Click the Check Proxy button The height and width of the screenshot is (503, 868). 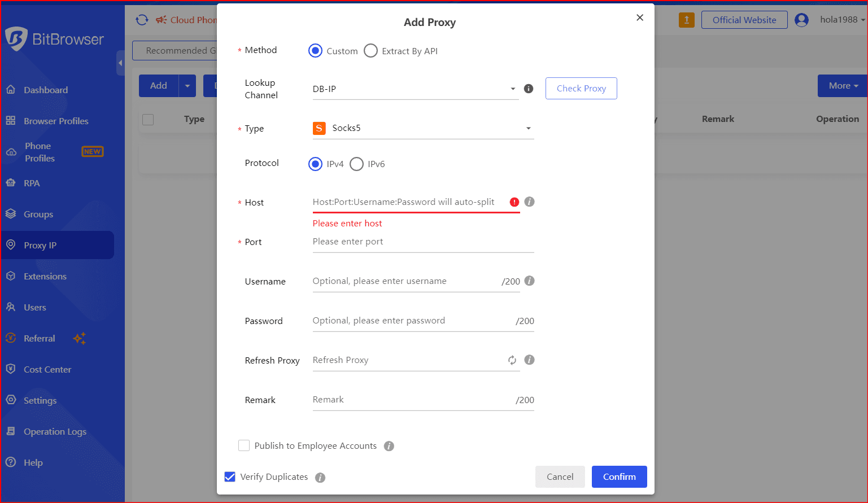pyautogui.click(x=581, y=88)
